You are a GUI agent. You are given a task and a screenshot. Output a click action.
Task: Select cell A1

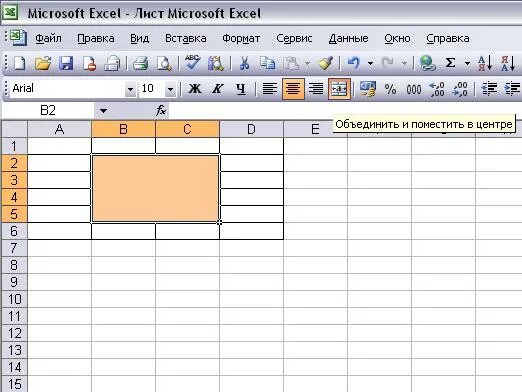coord(59,146)
